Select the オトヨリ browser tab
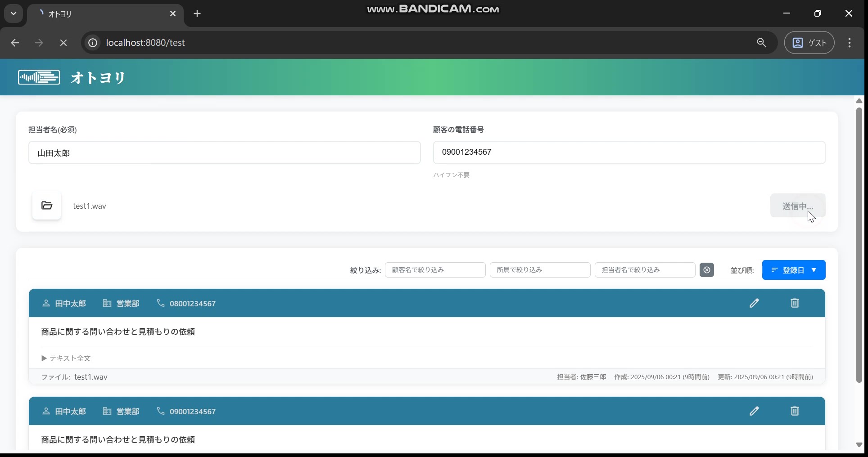Image resolution: width=868 pixels, height=457 pixels. click(104, 14)
